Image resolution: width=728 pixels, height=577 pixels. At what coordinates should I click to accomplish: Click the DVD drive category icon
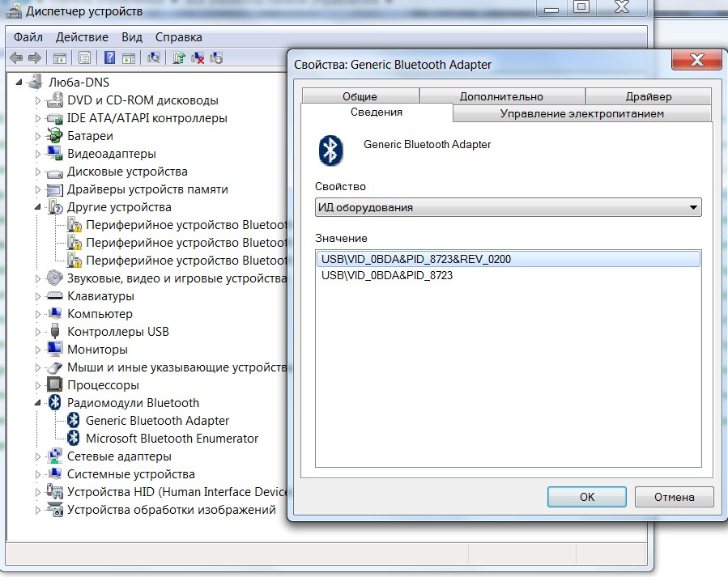[x=55, y=100]
